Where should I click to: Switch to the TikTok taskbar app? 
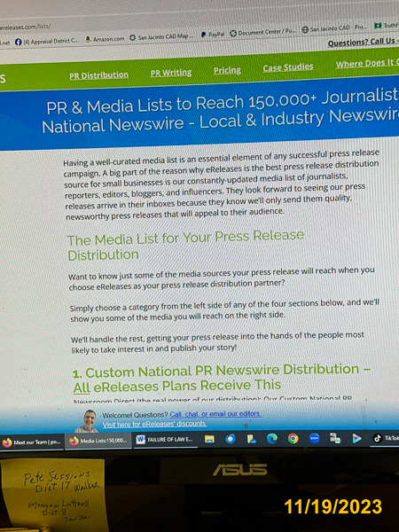pyautogui.click(x=386, y=438)
